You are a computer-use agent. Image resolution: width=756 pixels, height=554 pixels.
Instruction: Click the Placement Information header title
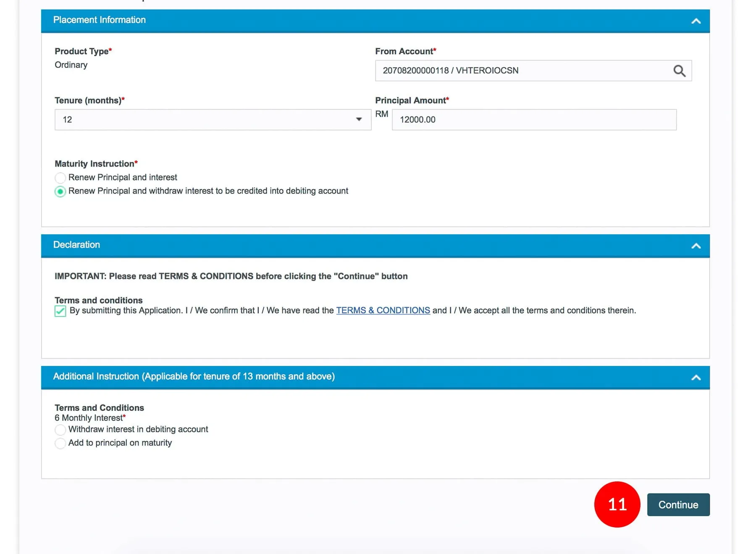tap(100, 20)
